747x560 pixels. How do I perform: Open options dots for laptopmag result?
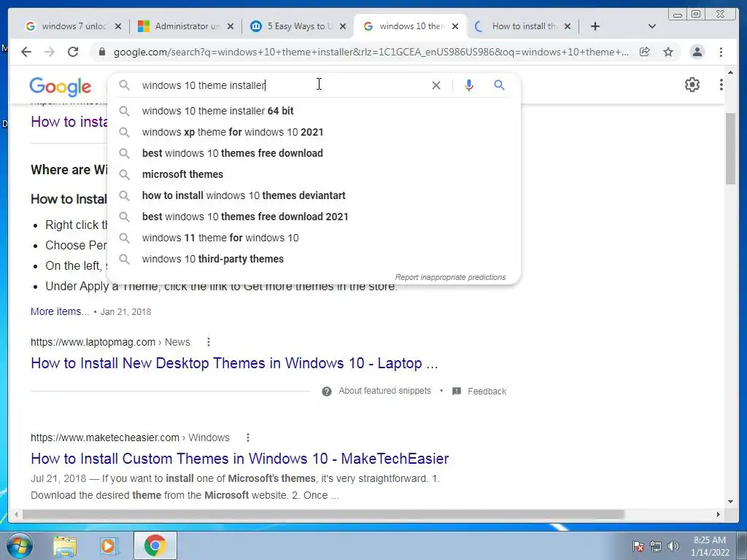pyautogui.click(x=208, y=342)
